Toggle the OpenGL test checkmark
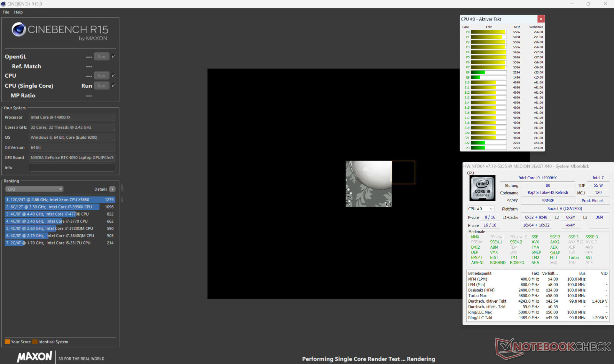This screenshot has width=614, height=364. [x=114, y=56]
